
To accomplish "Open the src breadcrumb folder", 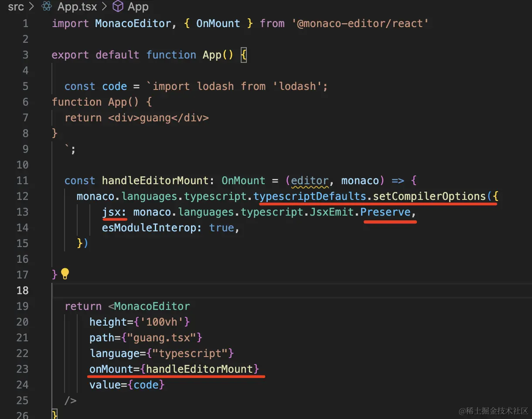I will coord(16,7).
